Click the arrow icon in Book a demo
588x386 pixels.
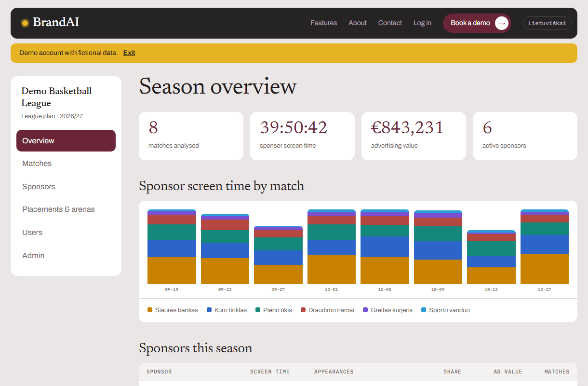[x=502, y=23]
